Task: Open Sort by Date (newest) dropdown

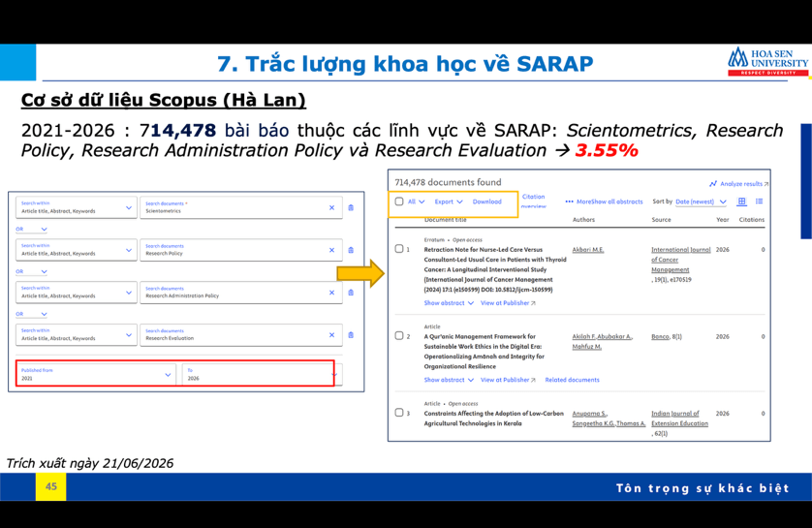Action: coord(701,202)
